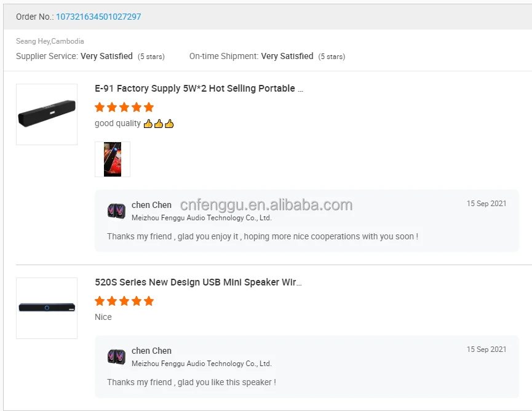The height and width of the screenshot is (411, 532).
Task: Click chen Chen avatar in second reply
Action: [116, 357]
